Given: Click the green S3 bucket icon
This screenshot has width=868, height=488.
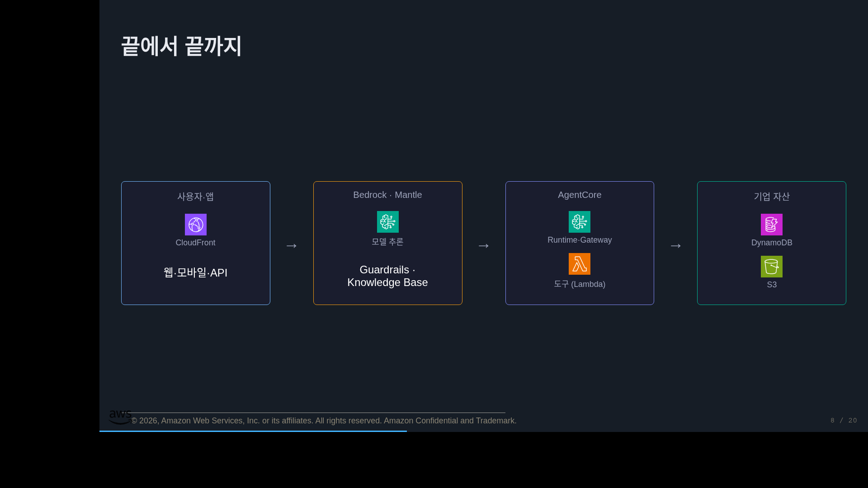Looking at the screenshot, I should tap(772, 267).
